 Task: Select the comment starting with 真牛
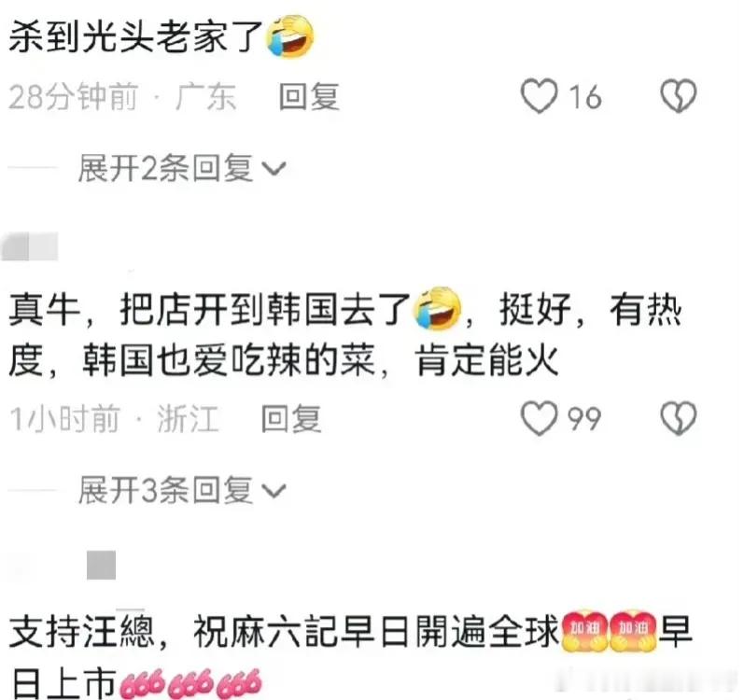click(345, 335)
